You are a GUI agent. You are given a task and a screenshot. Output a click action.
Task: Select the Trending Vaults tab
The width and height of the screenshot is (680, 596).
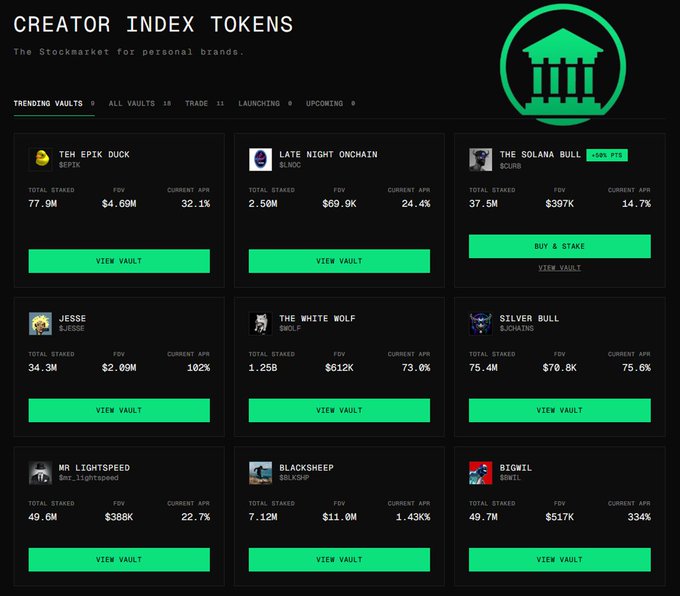tap(54, 104)
